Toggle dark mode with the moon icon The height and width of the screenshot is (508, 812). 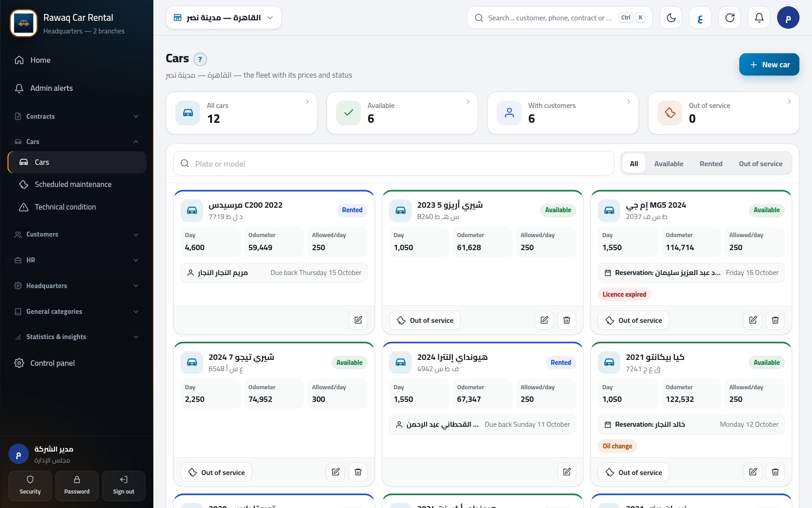(x=671, y=18)
